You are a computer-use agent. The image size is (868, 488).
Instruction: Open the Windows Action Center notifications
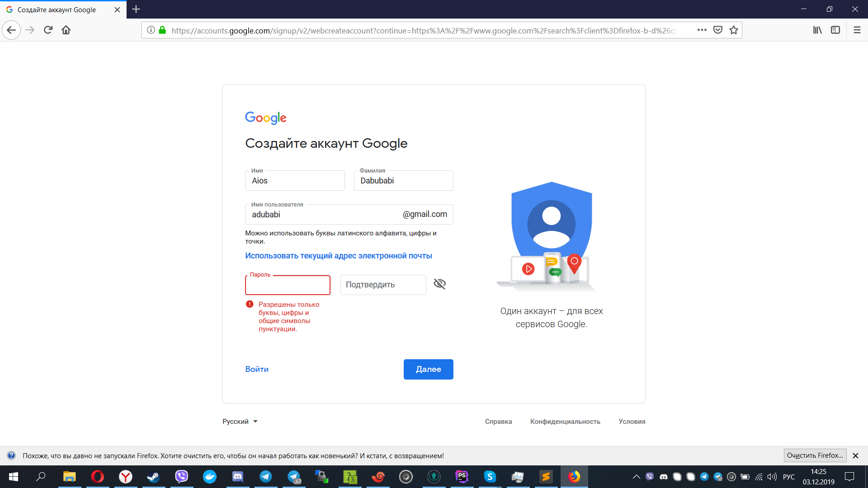point(849,477)
